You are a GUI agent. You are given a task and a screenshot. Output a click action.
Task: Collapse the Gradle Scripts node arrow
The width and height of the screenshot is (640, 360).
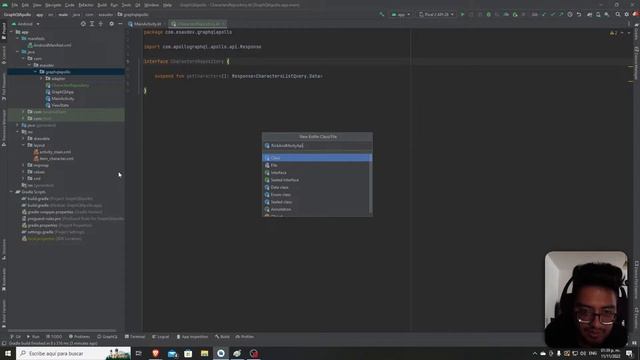(12, 192)
